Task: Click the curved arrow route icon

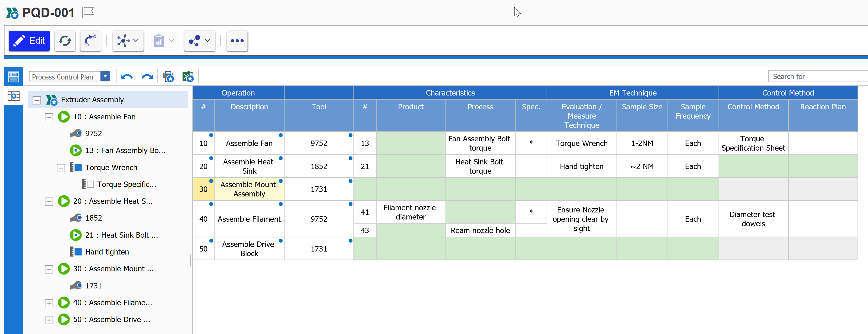Action: [90, 41]
